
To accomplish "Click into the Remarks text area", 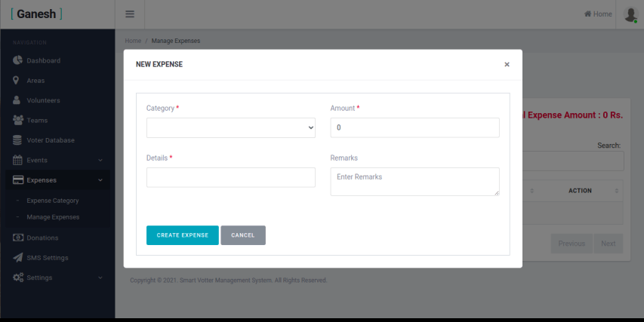I will [x=414, y=182].
